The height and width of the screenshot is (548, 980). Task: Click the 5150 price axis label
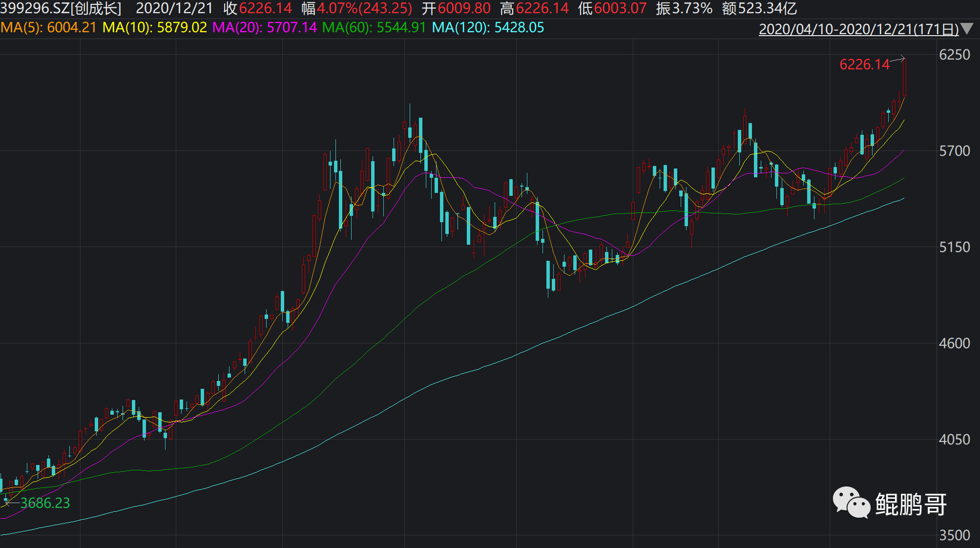point(955,247)
